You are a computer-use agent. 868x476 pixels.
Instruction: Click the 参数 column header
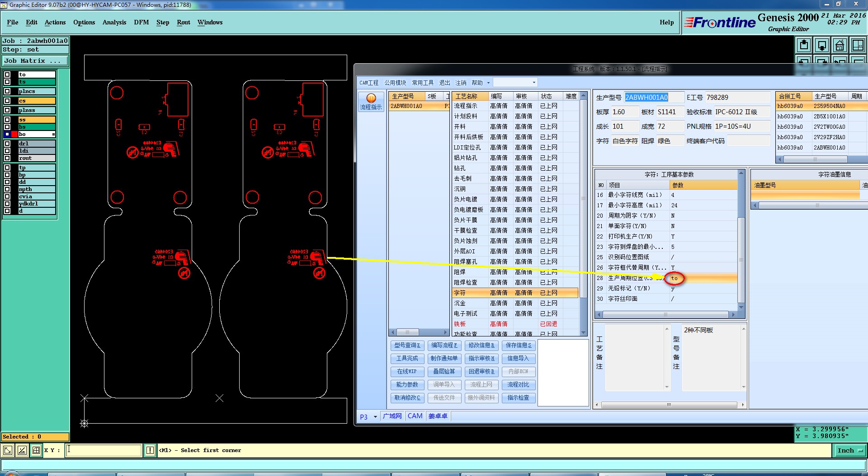(x=703, y=185)
